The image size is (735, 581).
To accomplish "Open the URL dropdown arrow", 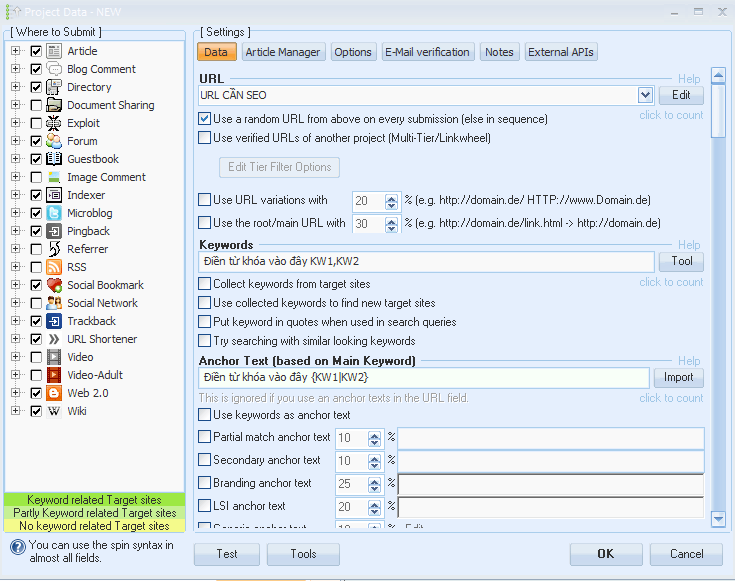I will tap(645, 95).
